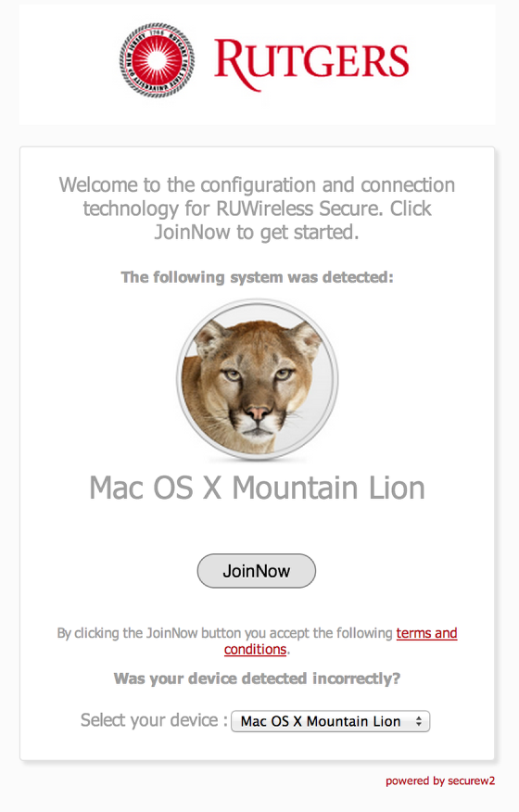Open the 'terms and' hyperlink text
Viewport: 519px width, 812px height.
(x=427, y=633)
